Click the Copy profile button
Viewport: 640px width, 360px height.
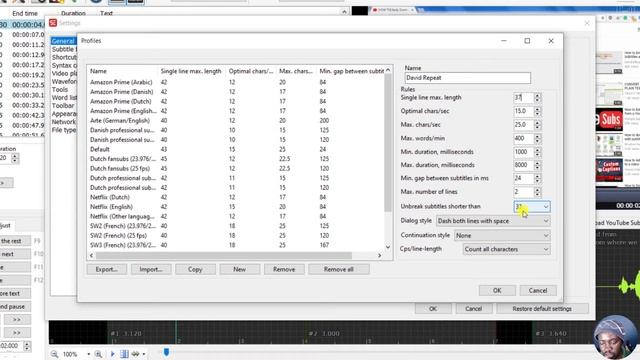pyautogui.click(x=195, y=269)
